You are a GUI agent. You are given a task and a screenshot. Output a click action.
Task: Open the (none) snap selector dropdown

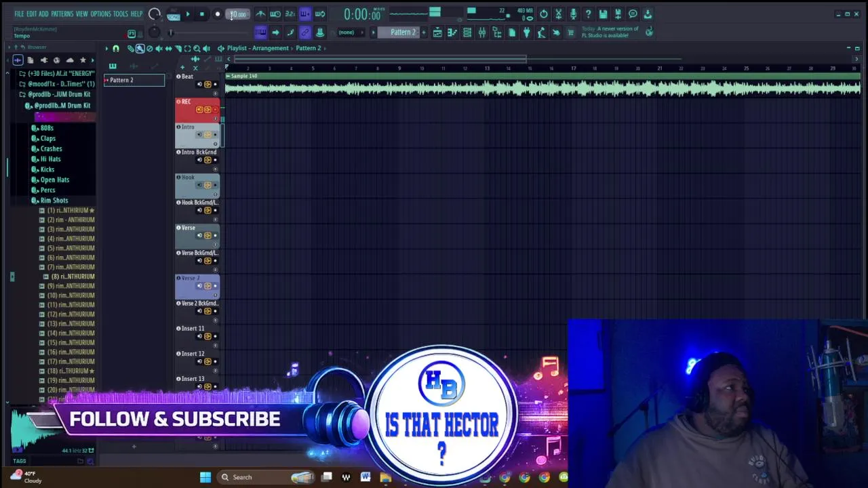click(351, 33)
